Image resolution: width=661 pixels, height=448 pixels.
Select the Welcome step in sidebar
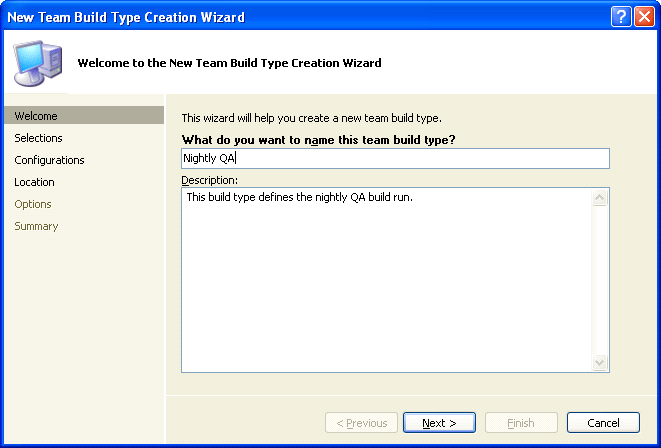pos(36,116)
